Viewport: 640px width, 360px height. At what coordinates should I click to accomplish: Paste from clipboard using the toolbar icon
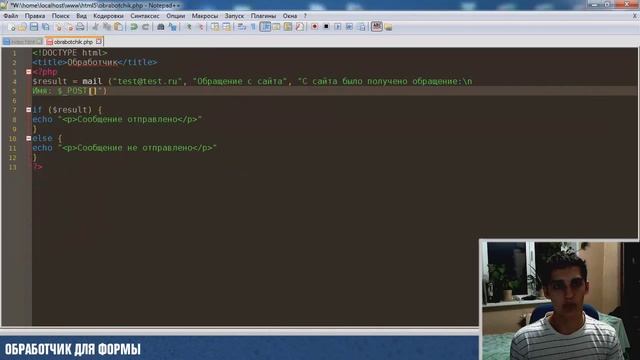pos(118,27)
